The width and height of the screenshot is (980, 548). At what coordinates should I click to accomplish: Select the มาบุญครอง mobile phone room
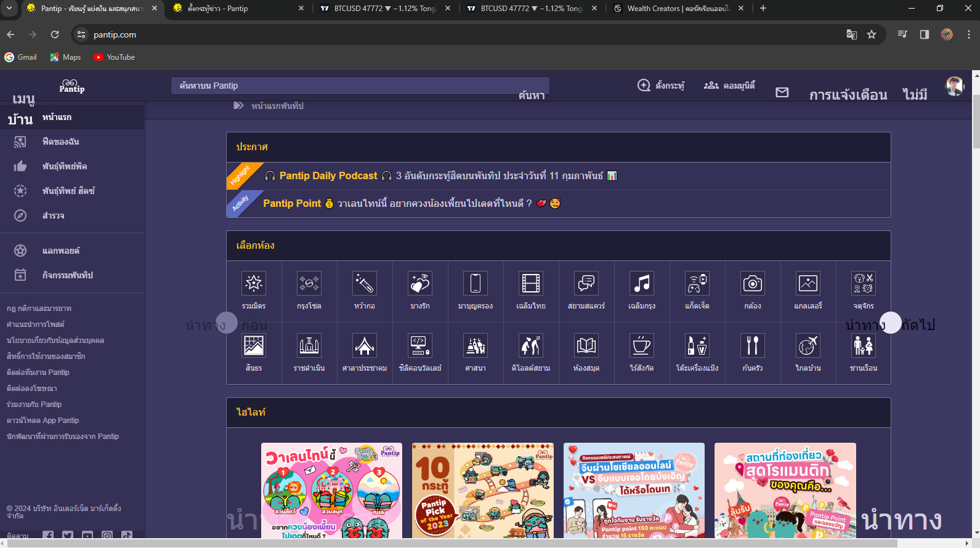475,284
